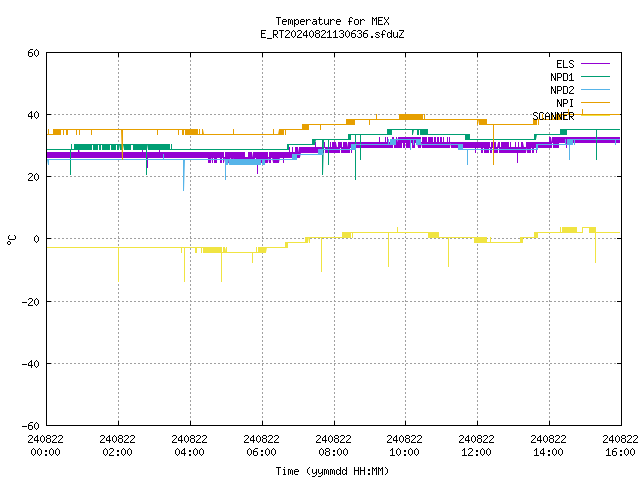Click the yellow SCANNER spike at 02:00

118,264
